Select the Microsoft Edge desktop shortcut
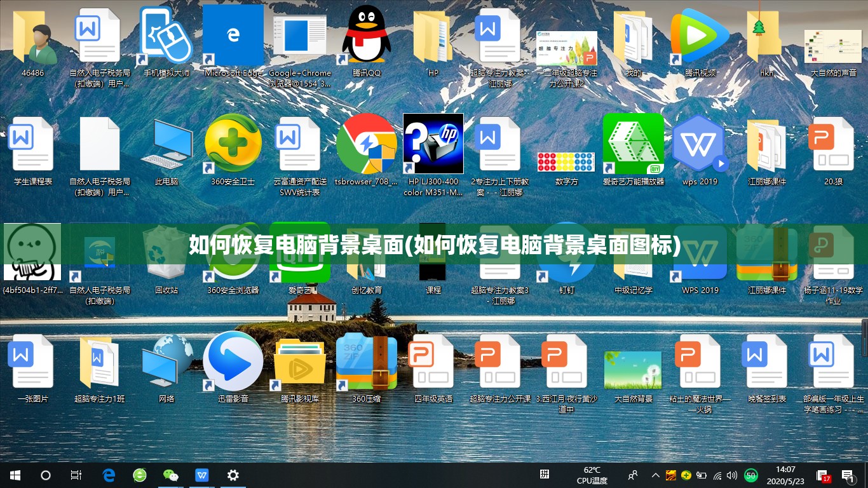This screenshot has width=868, height=488. click(x=233, y=36)
